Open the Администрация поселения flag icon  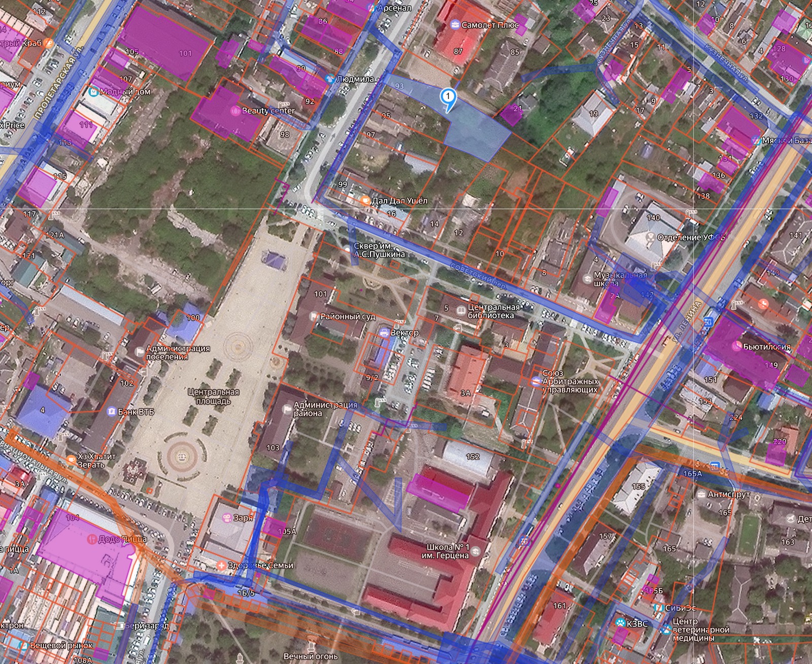click(x=139, y=352)
